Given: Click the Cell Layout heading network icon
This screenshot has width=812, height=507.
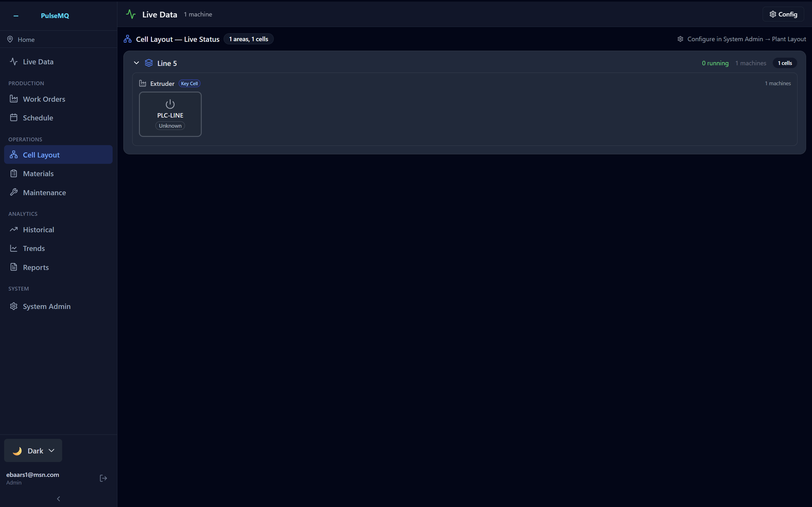Looking at the screenshot, I should pyautogui.click(x=128, y=39).
